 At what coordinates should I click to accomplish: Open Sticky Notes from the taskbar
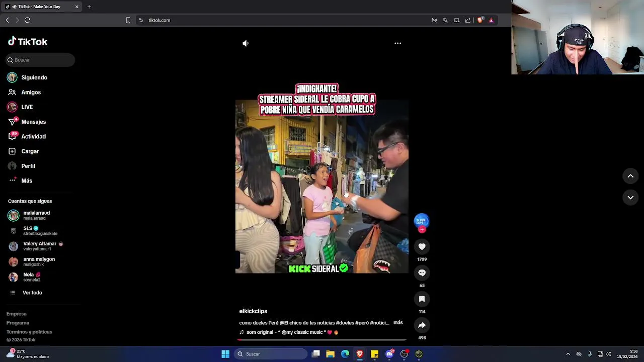pos(374,354)
